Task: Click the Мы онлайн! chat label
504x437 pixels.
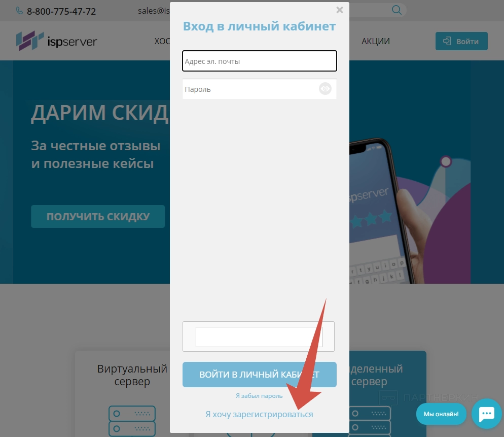Action: pos(441,414)
